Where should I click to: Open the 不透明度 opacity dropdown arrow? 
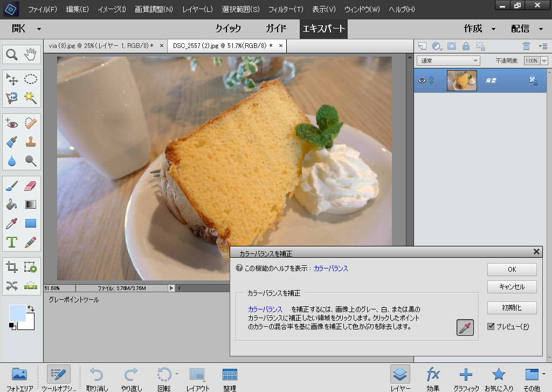tap(544, 60)
